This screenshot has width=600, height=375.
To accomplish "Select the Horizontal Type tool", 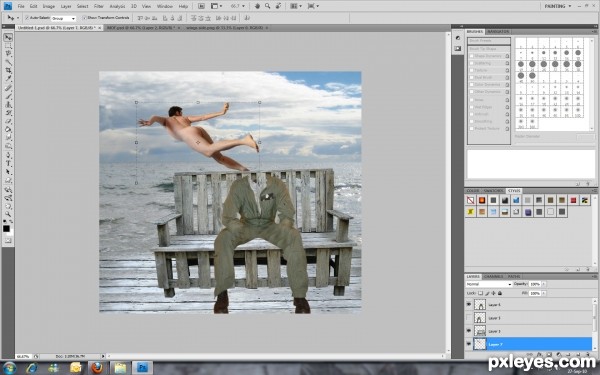I will [8, 164].
